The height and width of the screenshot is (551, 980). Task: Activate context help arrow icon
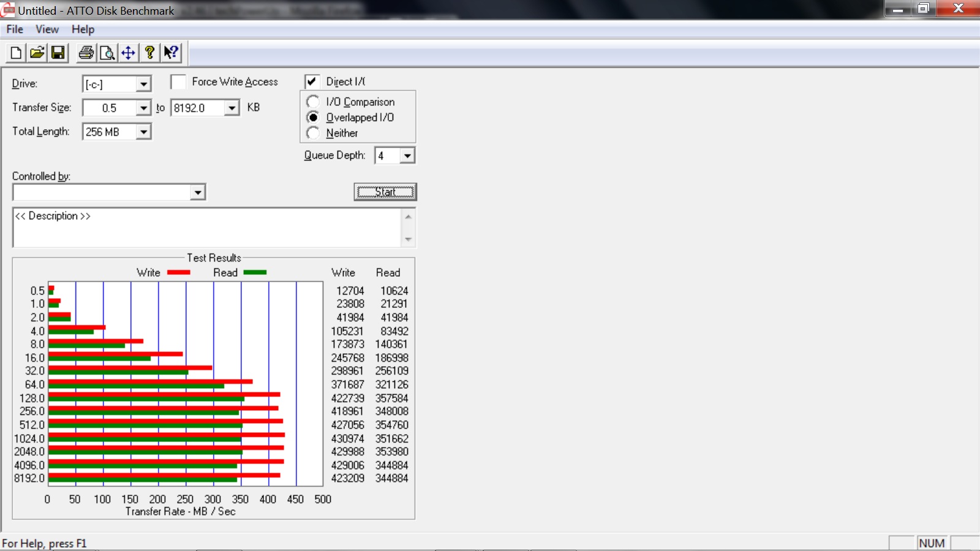click(171, 53)
